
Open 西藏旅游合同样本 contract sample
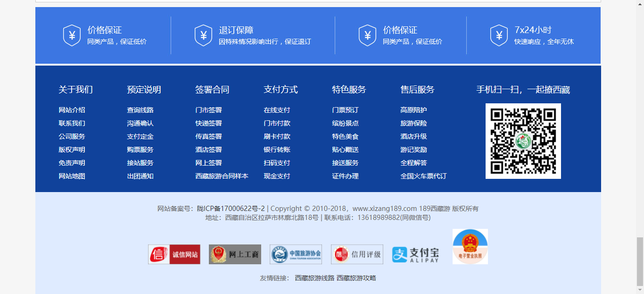(222, 176)
